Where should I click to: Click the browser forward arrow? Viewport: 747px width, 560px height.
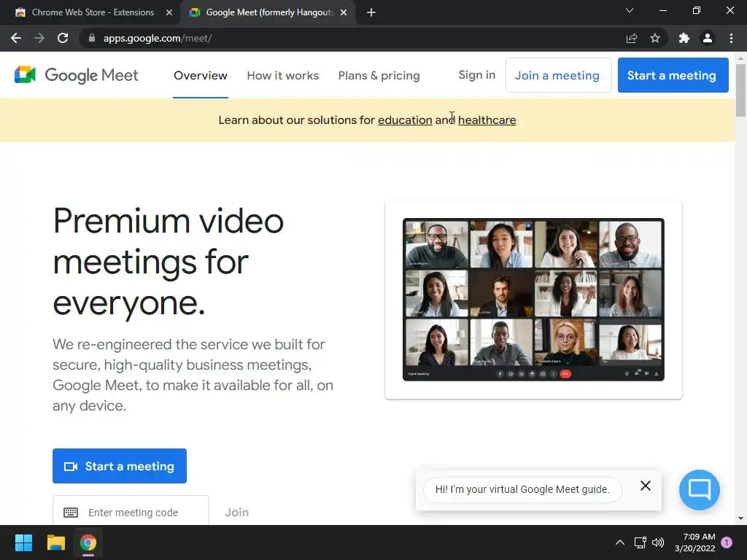(x=39, y=38)
